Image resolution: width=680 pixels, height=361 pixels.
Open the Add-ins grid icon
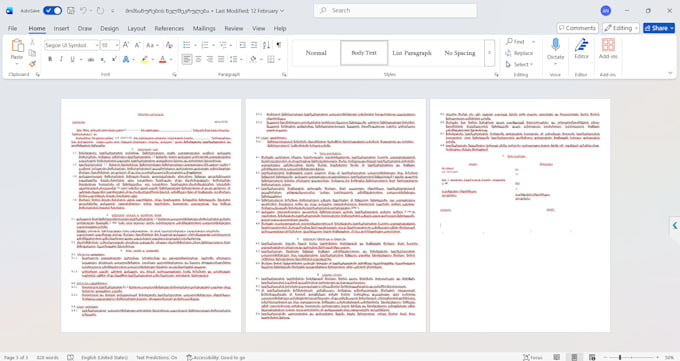[608, 45]
